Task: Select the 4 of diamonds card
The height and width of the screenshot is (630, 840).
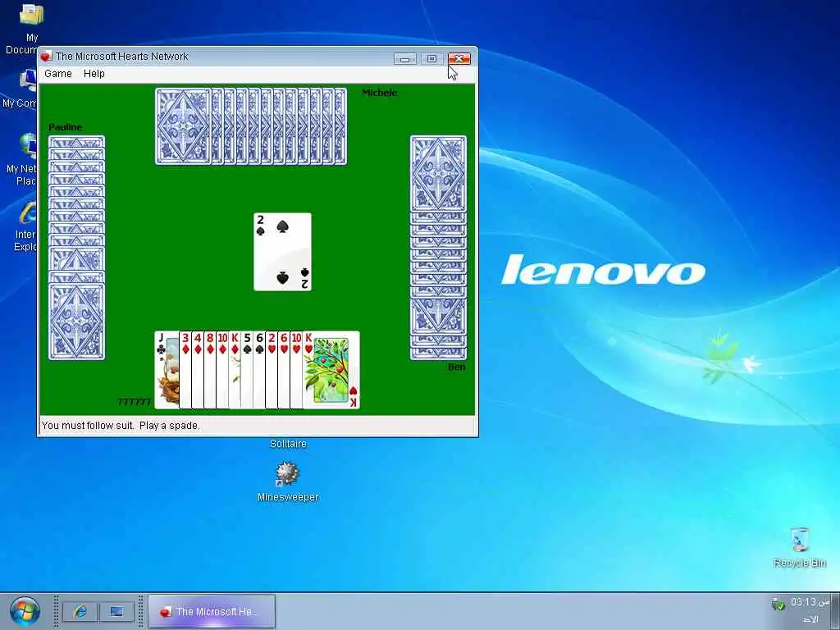Action: pyautogui.click(x=198, y=370)
